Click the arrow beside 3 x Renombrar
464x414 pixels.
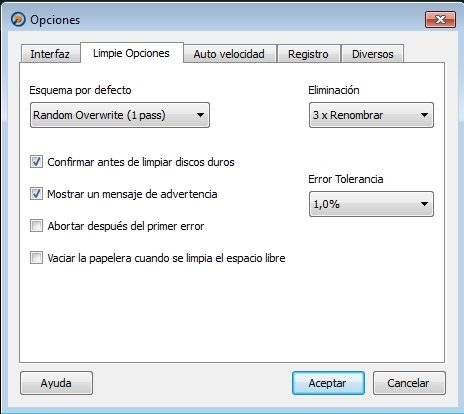coord(424,115)
